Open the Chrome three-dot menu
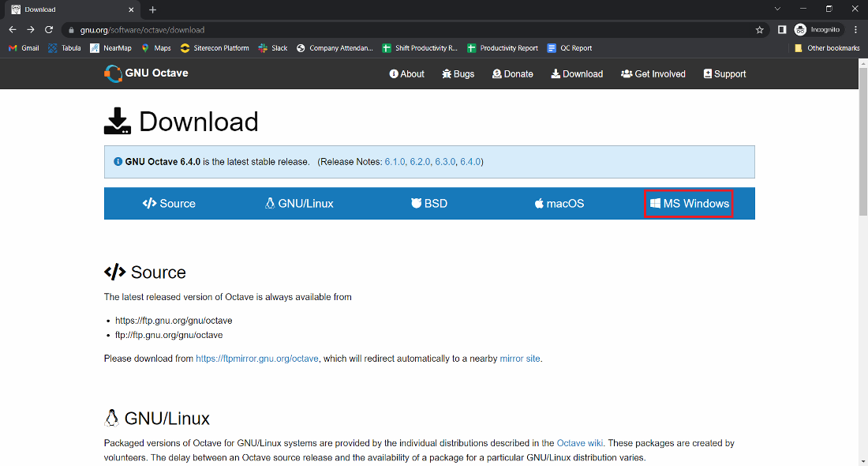This screenshot has width=868, height=466. 856,30
